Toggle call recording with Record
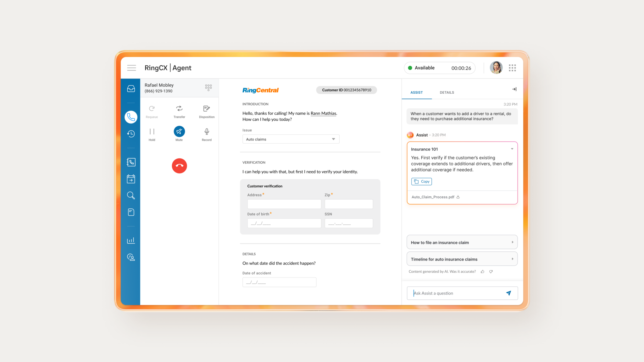644x362 pixels. (x=207, y=132)
